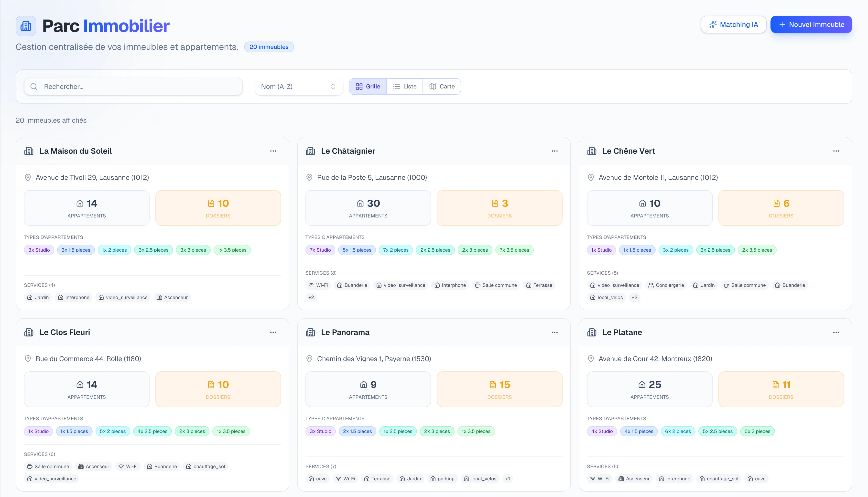Viewport: 868px width, 497px height.
Task: Open the 15 dossiers tile of Le Panorama
Action: point(499,389)
